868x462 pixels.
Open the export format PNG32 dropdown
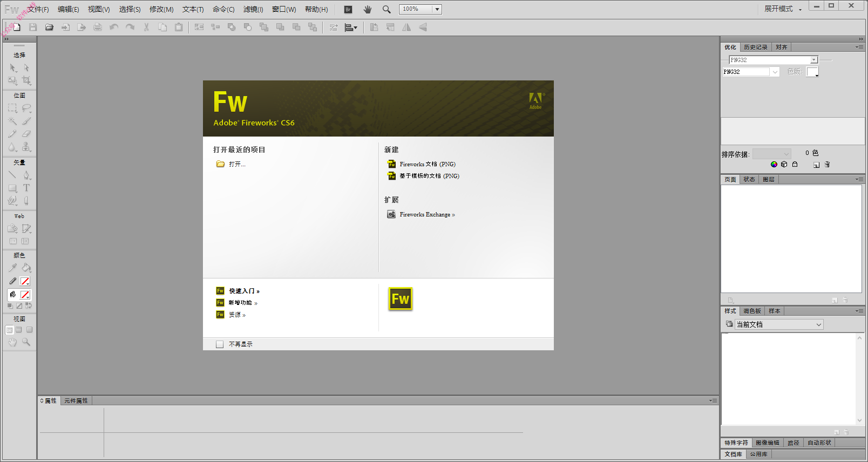[x=775, y=72]
